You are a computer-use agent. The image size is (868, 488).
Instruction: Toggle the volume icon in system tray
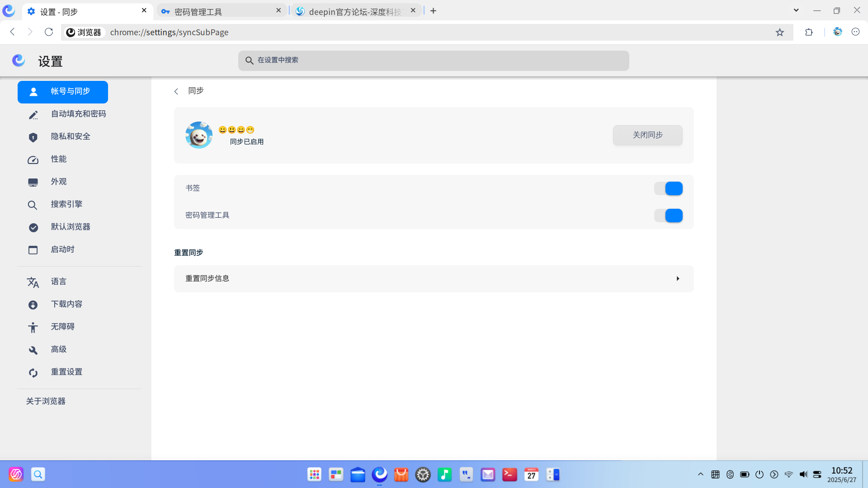pos(803,474)
